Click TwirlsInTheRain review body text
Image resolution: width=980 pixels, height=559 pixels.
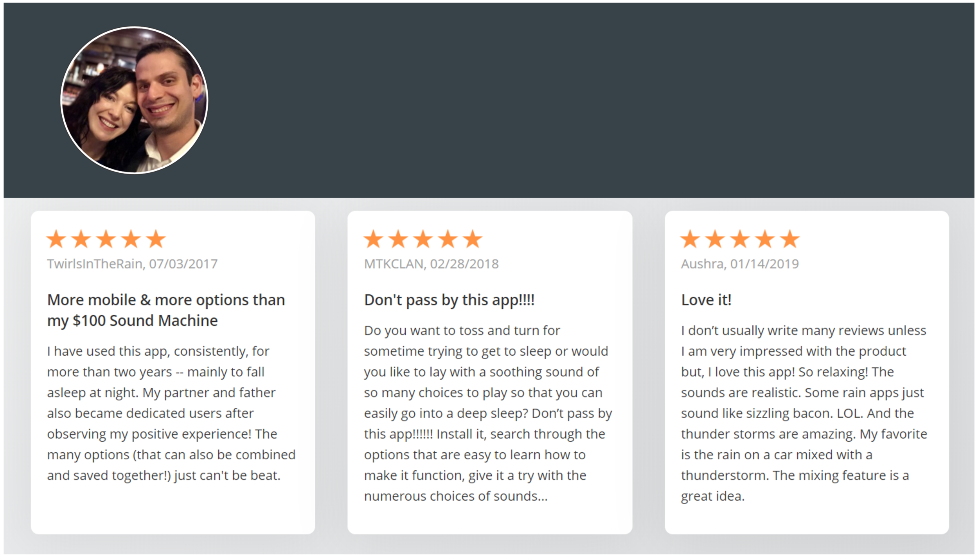pos(171,413)
